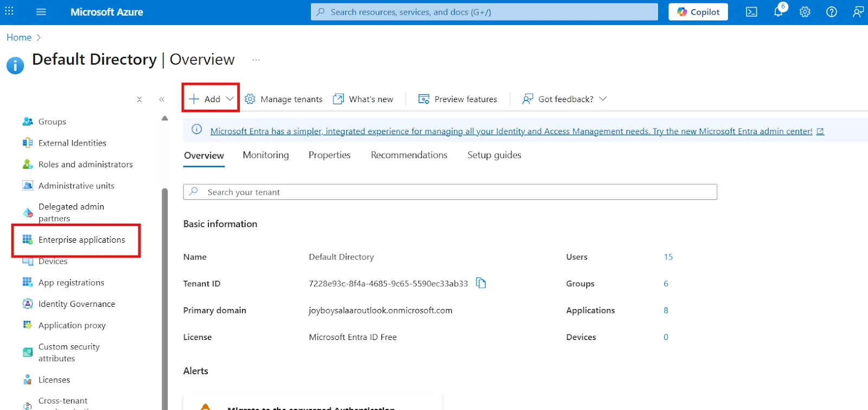Open the Users count link 15
This screenshot has width=868, height=410.
tap(668, 257)
